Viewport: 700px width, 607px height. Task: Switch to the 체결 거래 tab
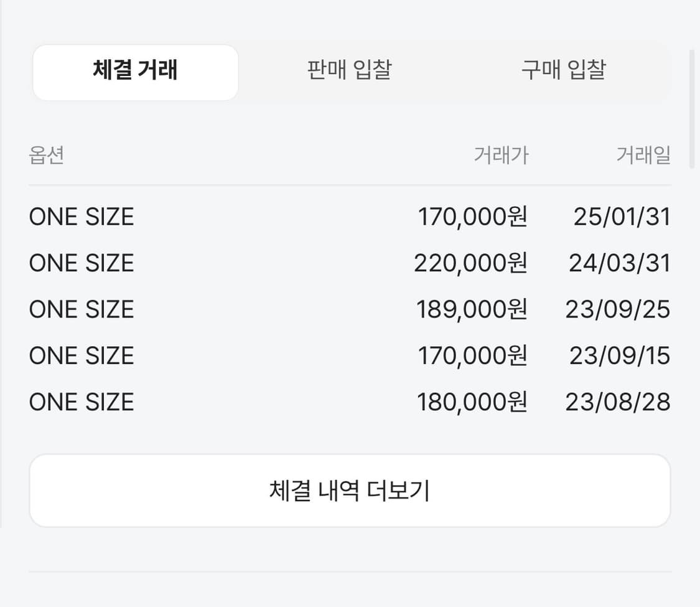[x=135, y=70]
